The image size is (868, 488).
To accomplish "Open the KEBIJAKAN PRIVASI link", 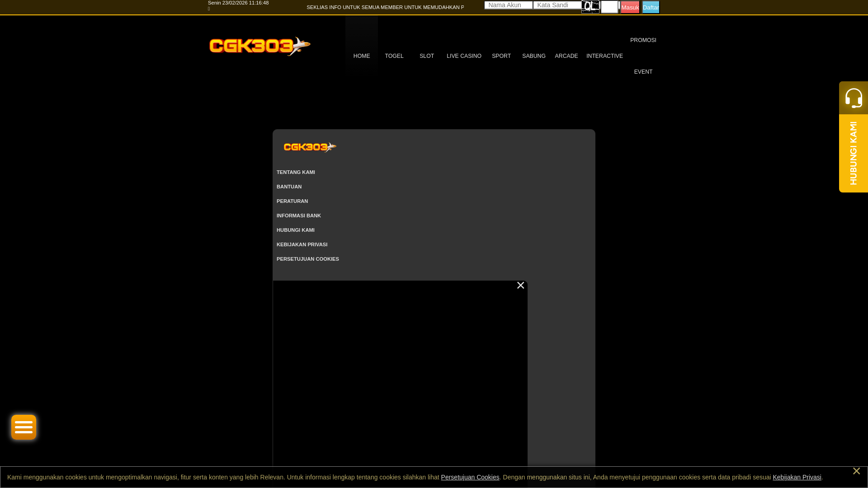I will tap(302, 244).
